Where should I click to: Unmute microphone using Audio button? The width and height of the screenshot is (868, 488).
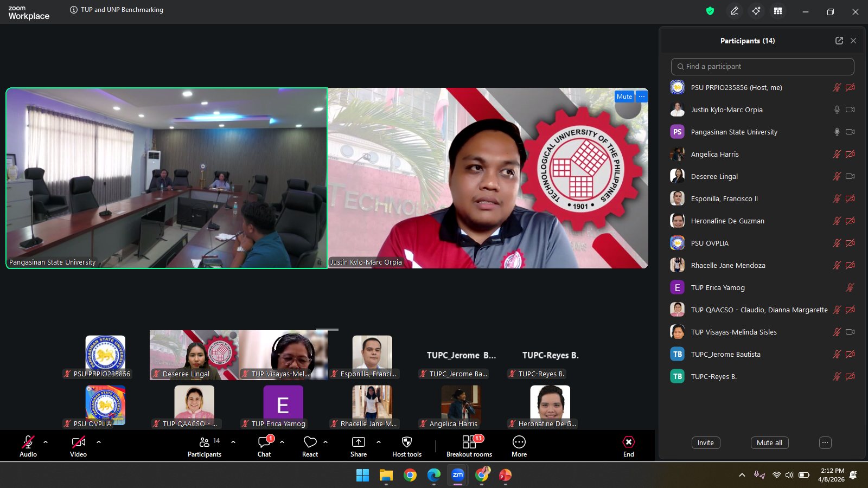pos(28,446)
